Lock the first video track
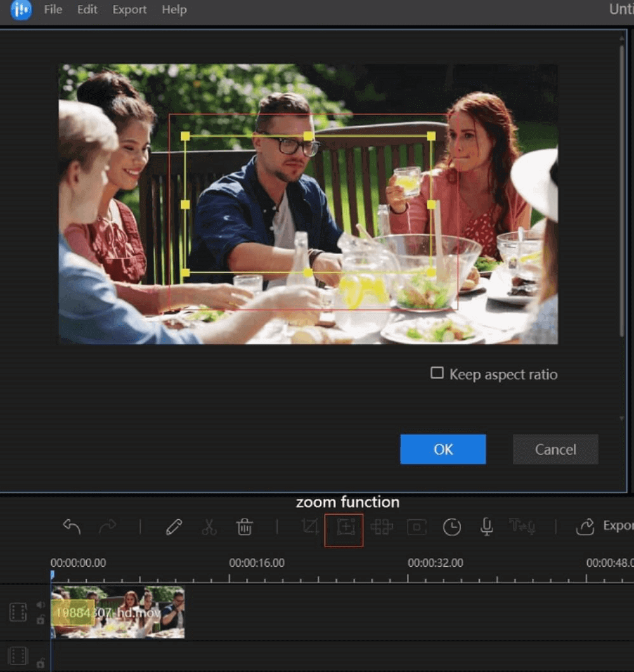The height and width of the screenshot is (672, 634). point(41,621)
